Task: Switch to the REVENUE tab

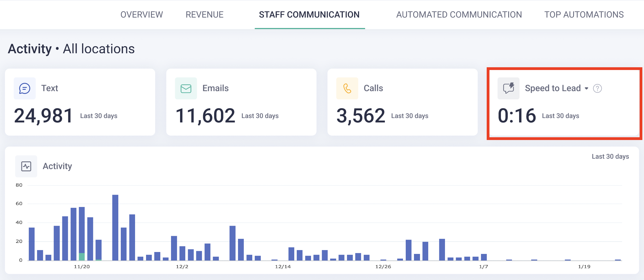Action: [x=205, y=15]
